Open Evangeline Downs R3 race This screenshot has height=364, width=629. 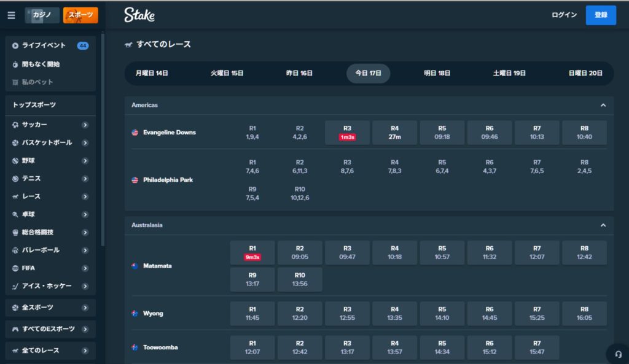tap(348, 133)
